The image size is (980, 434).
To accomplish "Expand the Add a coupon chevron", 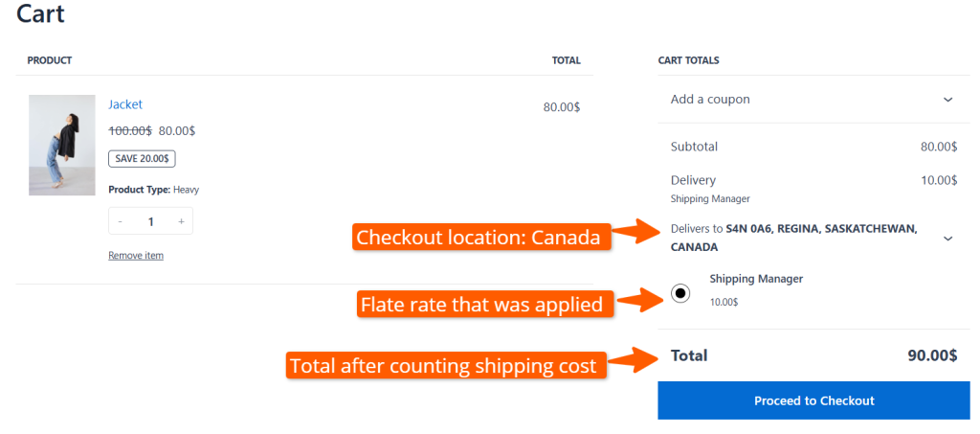I will 947,100.
